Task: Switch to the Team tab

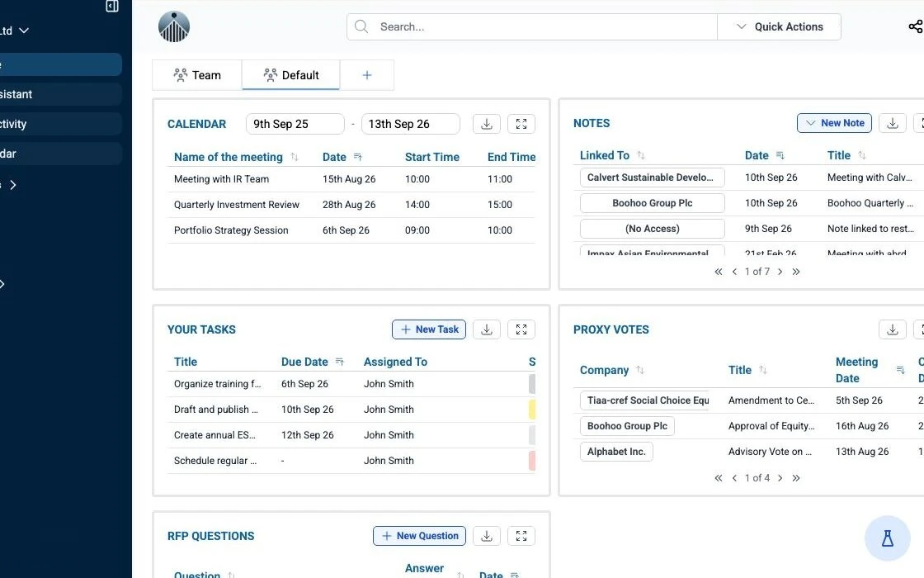Action: pos(197,75)
